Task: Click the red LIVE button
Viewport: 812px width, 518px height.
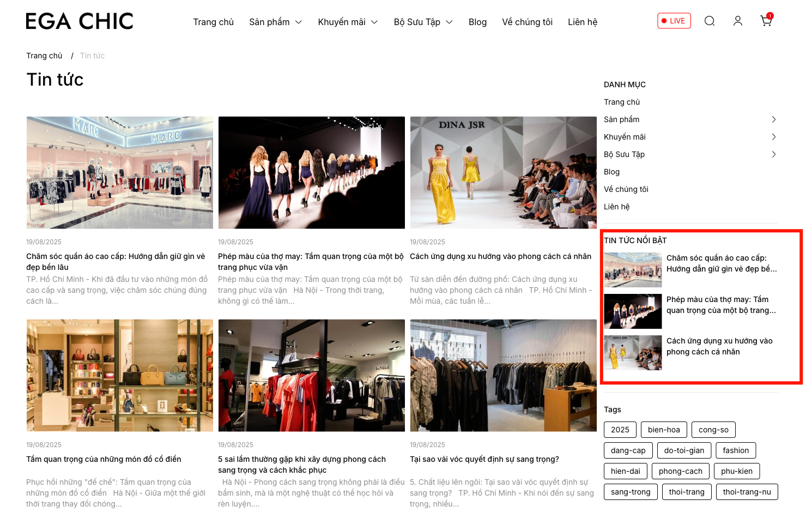Action: coord(674,21)
